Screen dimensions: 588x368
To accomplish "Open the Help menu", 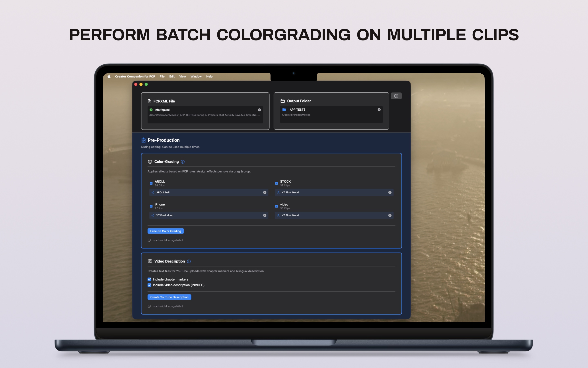I will pos(209,76).
